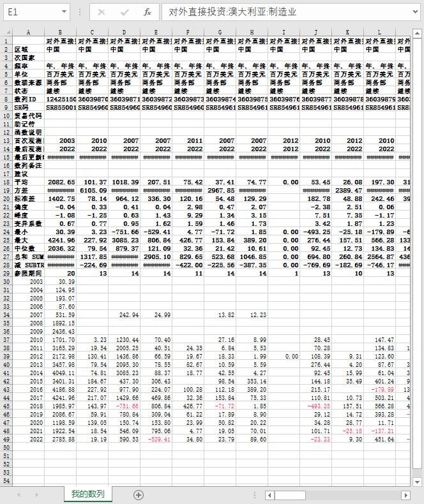
Task: Click the horizontal scrollbar thumb
Action: [290, 495]
